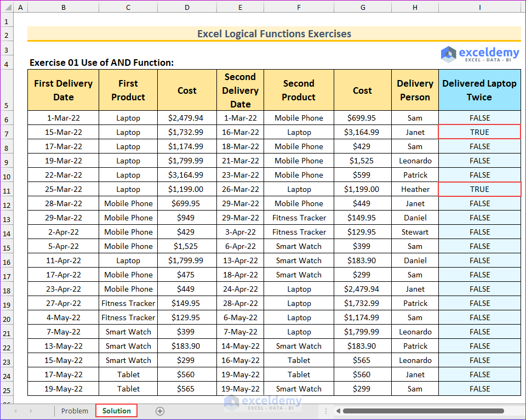This screenshot has width=526, height=420.
Task: Click the '$699.95' cost cell in row 12
Action: pyautogui.click(x=187, y=203)
